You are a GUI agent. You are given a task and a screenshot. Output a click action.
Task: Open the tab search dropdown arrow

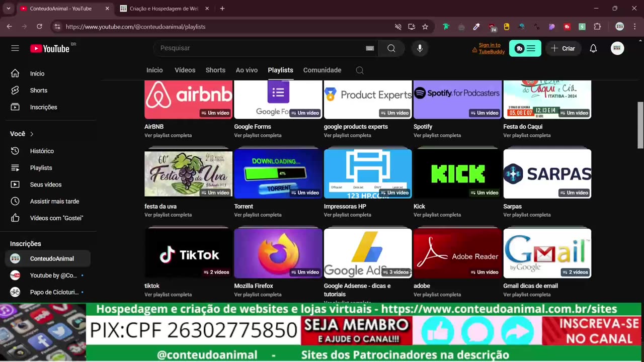point(8,9)
